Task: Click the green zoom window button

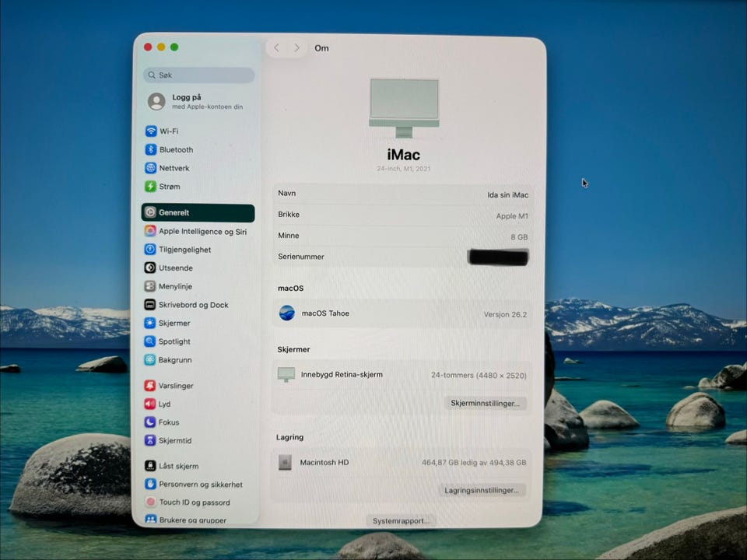Action: 174,47
